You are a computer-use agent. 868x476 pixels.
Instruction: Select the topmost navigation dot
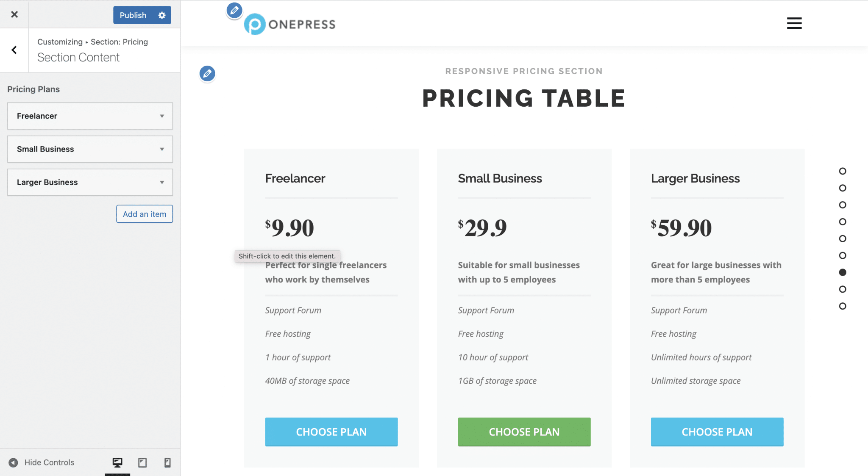pos(842,171)
